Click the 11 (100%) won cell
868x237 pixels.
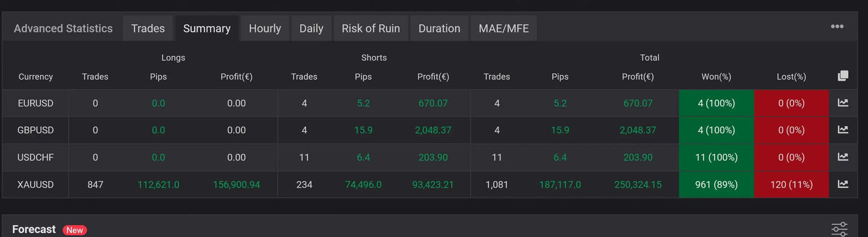coord(716,157)
